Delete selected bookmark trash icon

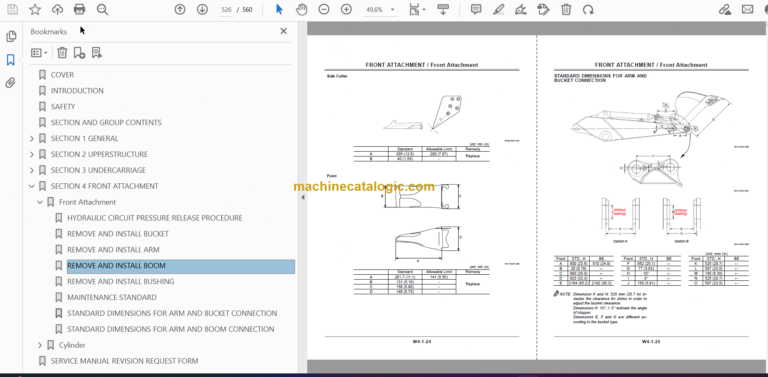click(x=62, y=53)
